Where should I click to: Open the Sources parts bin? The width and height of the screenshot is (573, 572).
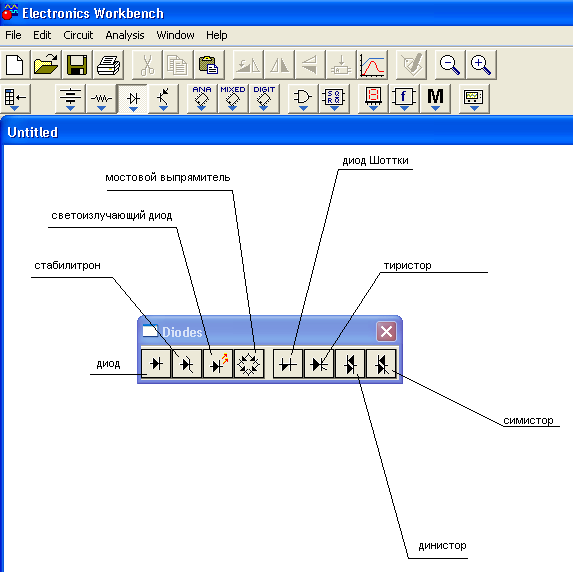click(70, 99)
